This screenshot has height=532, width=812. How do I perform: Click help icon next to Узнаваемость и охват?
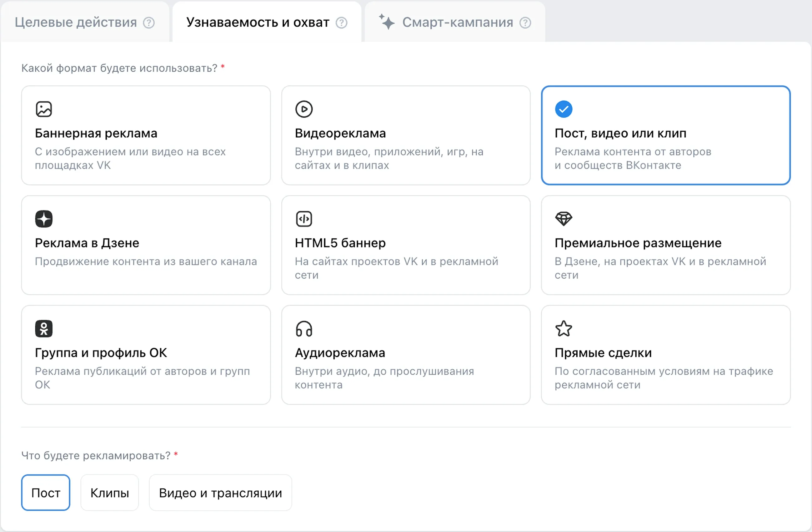pyautogui.click(x=342, y=23)
